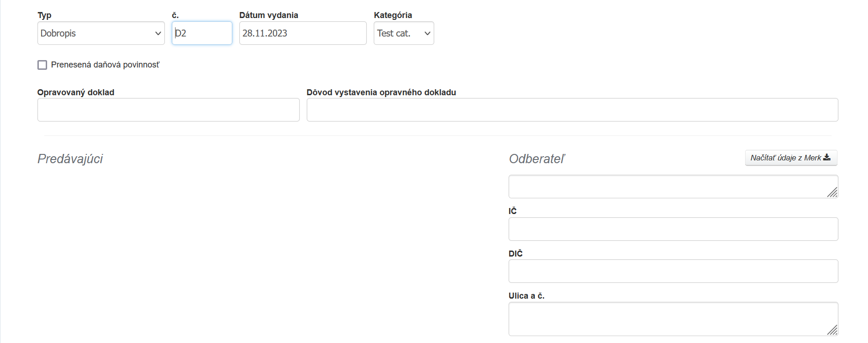Click the Opravovaný doklad label
The height and width of the screenshot is (343, 868).
click(76, 92)
